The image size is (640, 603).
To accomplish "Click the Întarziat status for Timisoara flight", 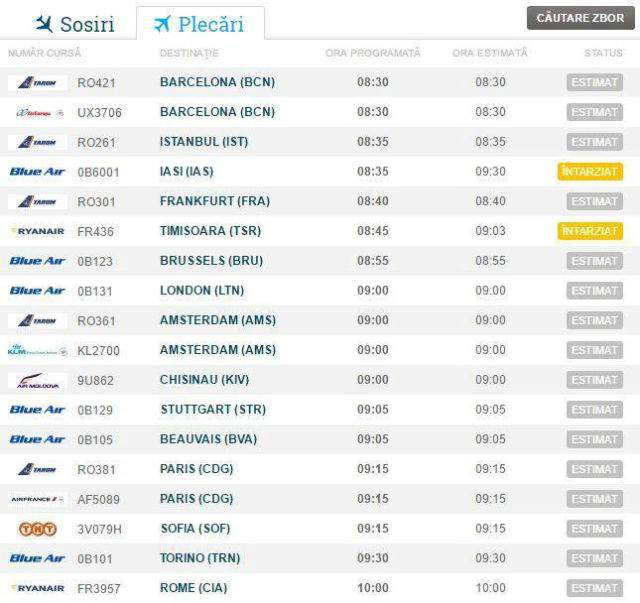I will tap(590, 231).
